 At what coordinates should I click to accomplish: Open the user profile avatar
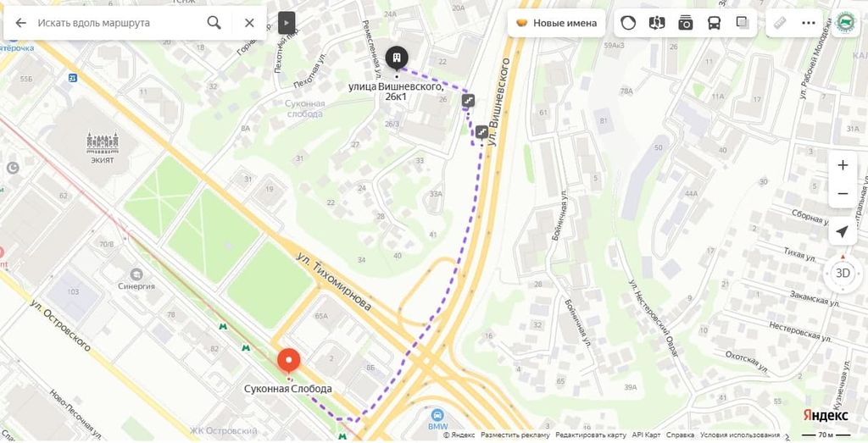point(846,23)
